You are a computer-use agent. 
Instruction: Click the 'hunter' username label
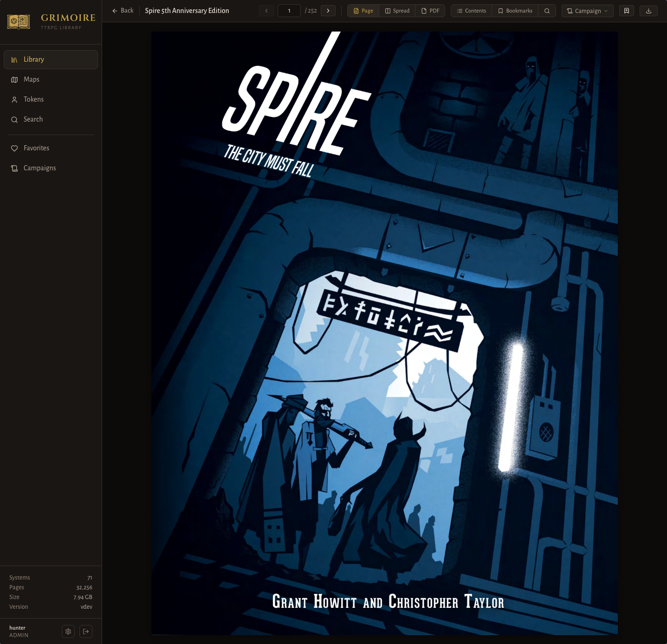[17, 628]
